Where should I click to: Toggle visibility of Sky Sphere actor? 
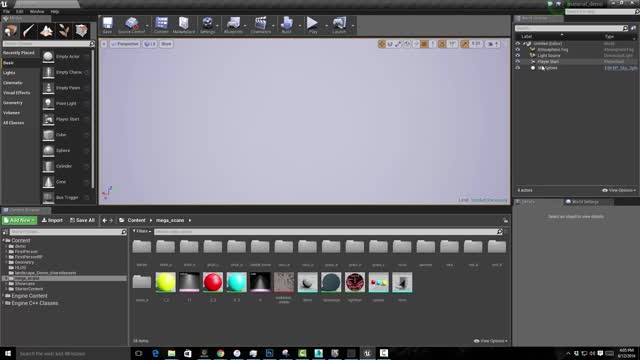coord(518,68)
